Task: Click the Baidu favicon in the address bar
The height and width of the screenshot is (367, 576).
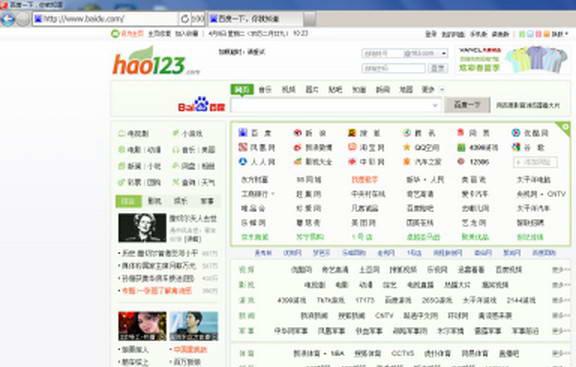Action: [38, 19]
